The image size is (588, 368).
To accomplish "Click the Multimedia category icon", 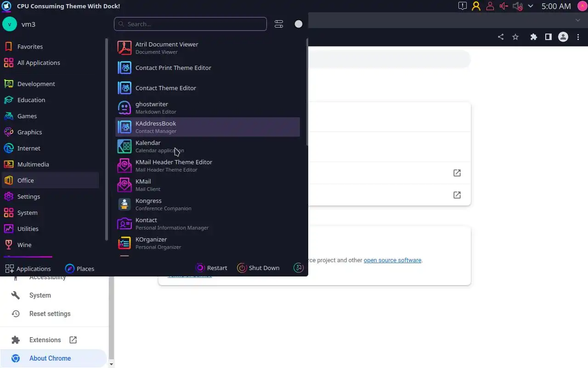I will point(9,164).
